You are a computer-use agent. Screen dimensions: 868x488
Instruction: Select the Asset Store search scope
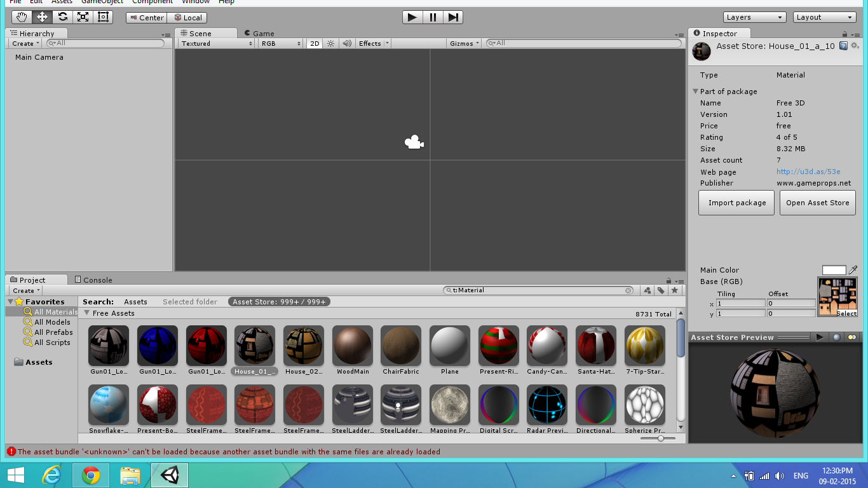coord(280,302)
